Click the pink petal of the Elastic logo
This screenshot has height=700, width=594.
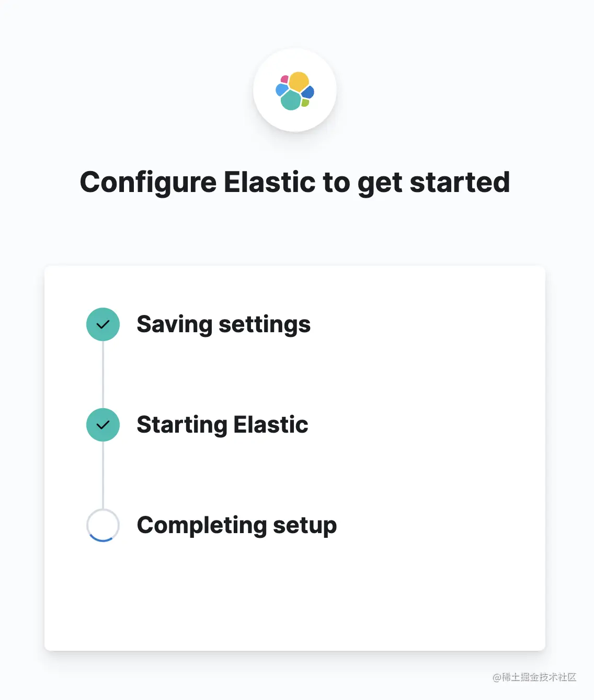284,79
